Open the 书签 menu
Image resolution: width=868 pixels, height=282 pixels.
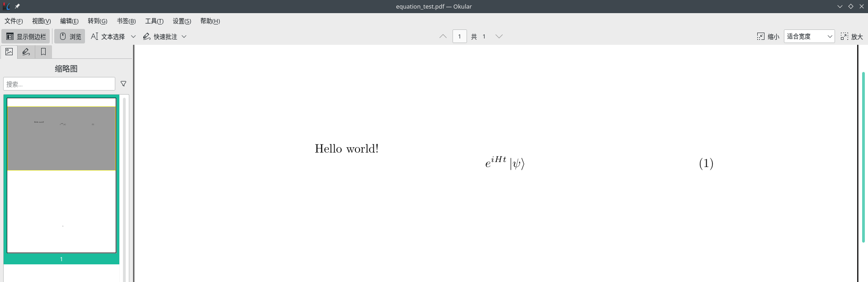coord(126,21)
